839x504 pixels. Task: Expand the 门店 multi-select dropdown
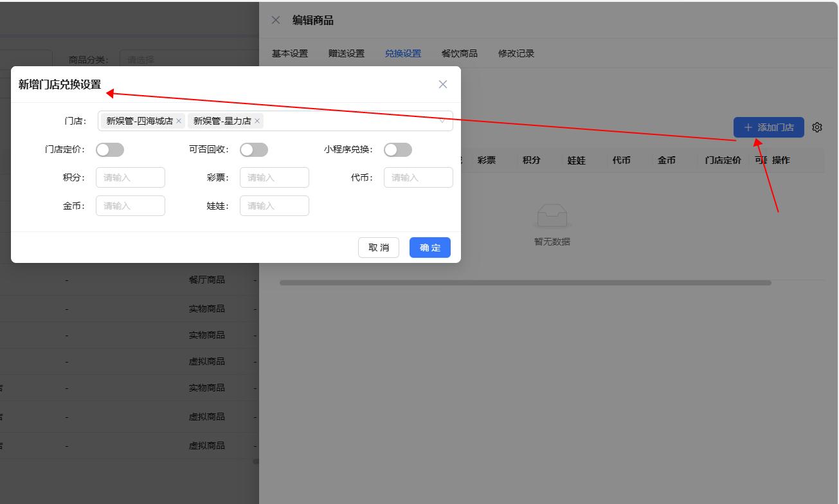275,121
